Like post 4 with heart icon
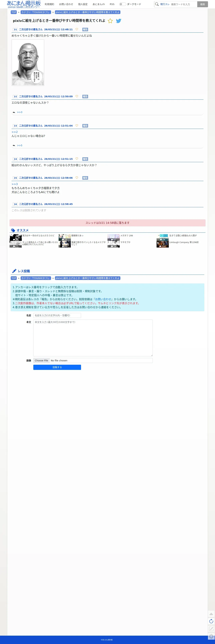 77,159
